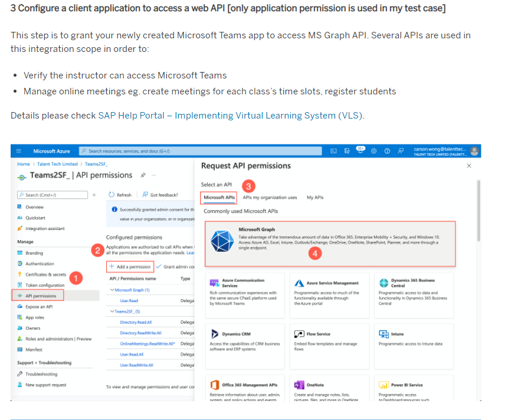The width and height of the screenshot is (508, 420).
Task: Open the feedback icon in Azure header
Action: 401,151
